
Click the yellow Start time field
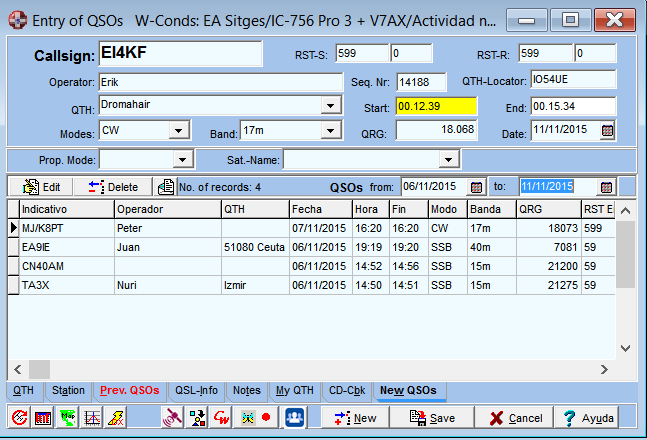tap(436, 106)
